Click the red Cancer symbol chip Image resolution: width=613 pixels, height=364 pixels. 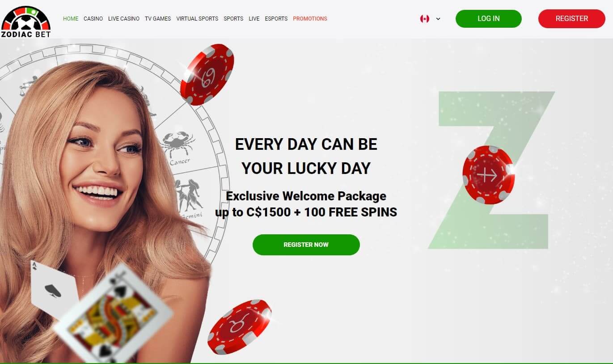pyautogui.click(x=207, y=75)
